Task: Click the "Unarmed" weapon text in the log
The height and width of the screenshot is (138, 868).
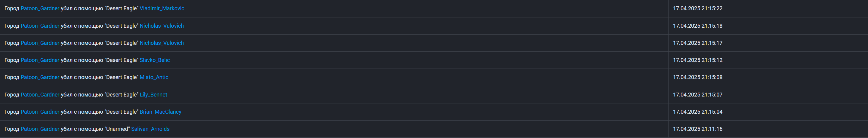Action: point(117,129)
